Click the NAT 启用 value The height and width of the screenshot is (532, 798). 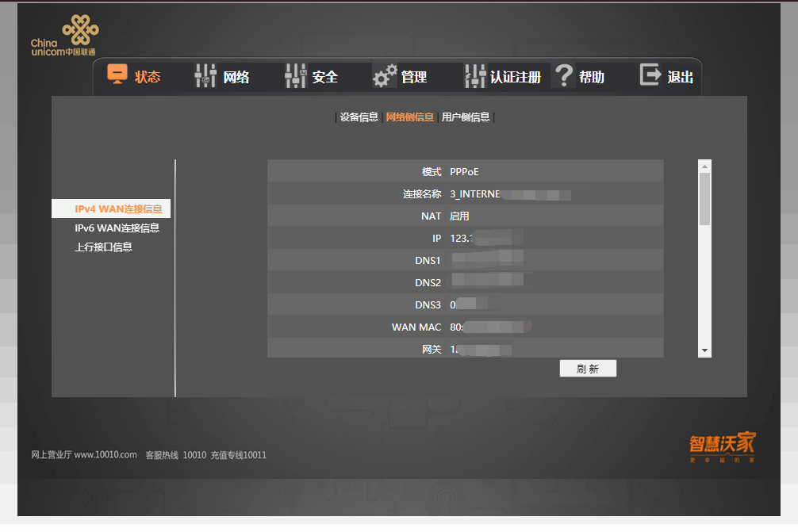pos(459,216)
